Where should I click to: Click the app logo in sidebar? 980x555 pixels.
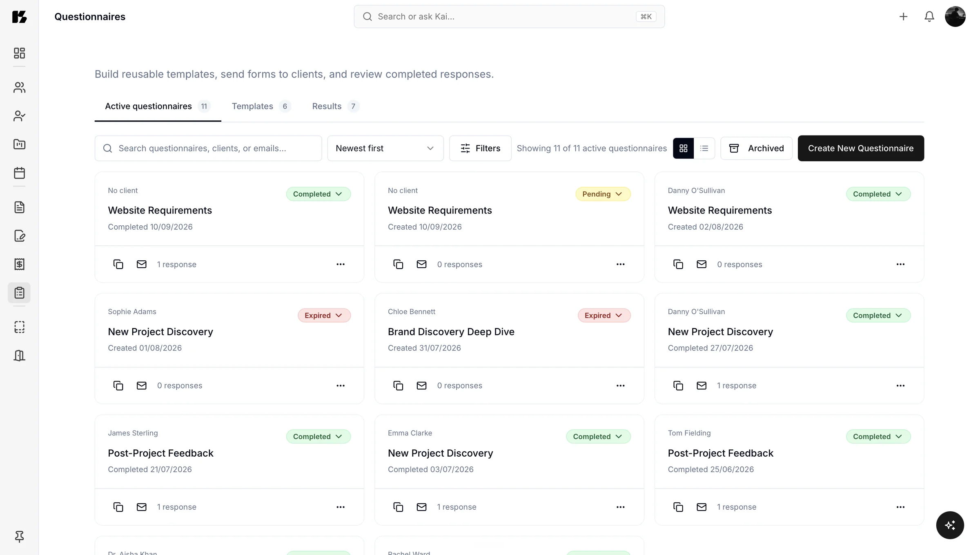tap(19, 16)
